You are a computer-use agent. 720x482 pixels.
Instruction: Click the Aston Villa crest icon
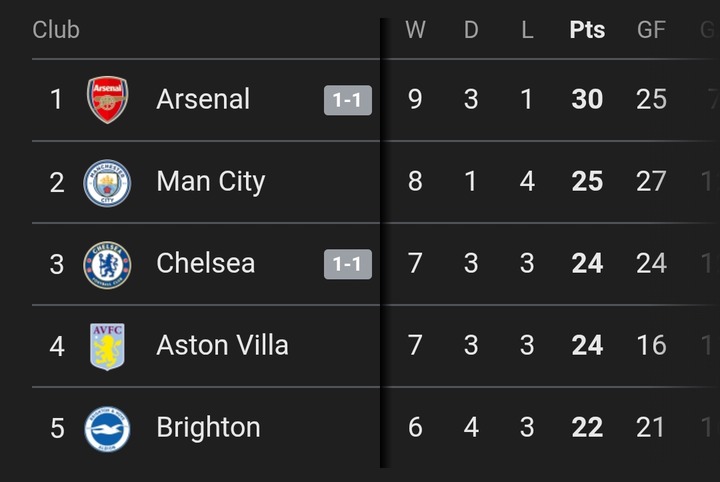(x=107, y=346)
